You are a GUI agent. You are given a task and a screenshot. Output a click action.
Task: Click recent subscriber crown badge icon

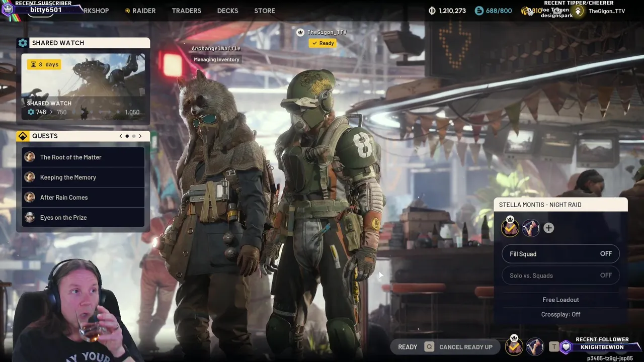[x=7, y=9]
